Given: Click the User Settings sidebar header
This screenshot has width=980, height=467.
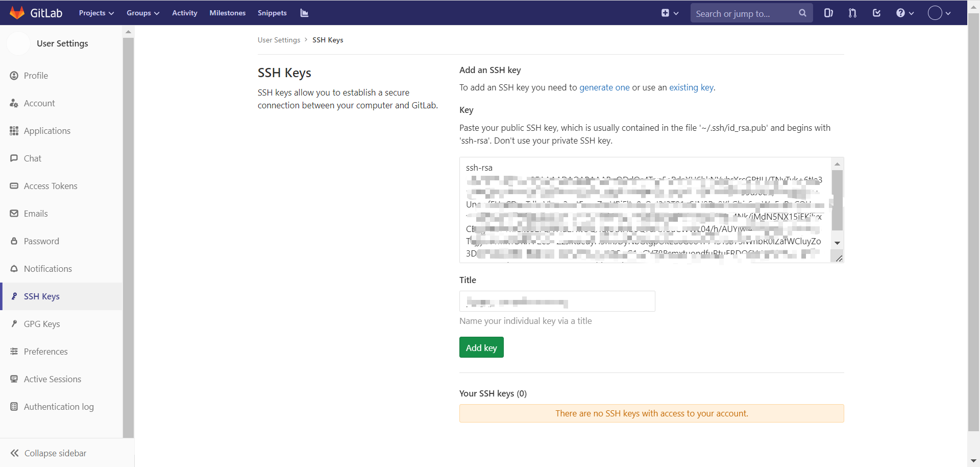Looking at the screenshot, I should tap(62, 43).
